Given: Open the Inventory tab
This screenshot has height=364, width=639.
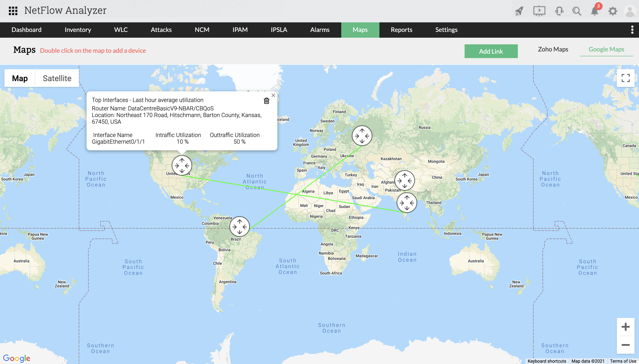Looking at the screenshot, I should pyautogui.click(x=78, y=30).
